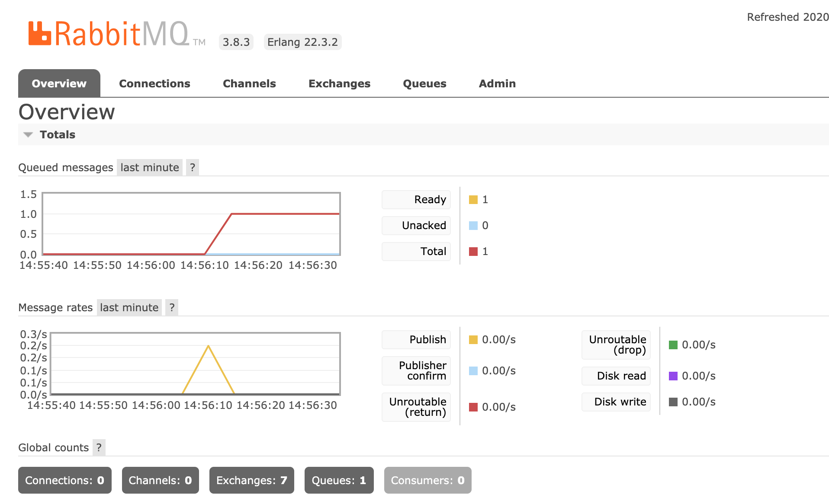The width and height of the screenshot is (829, 504).
Task: Open the Exchanges: 7 count button
Action: (x=252, y=480)
